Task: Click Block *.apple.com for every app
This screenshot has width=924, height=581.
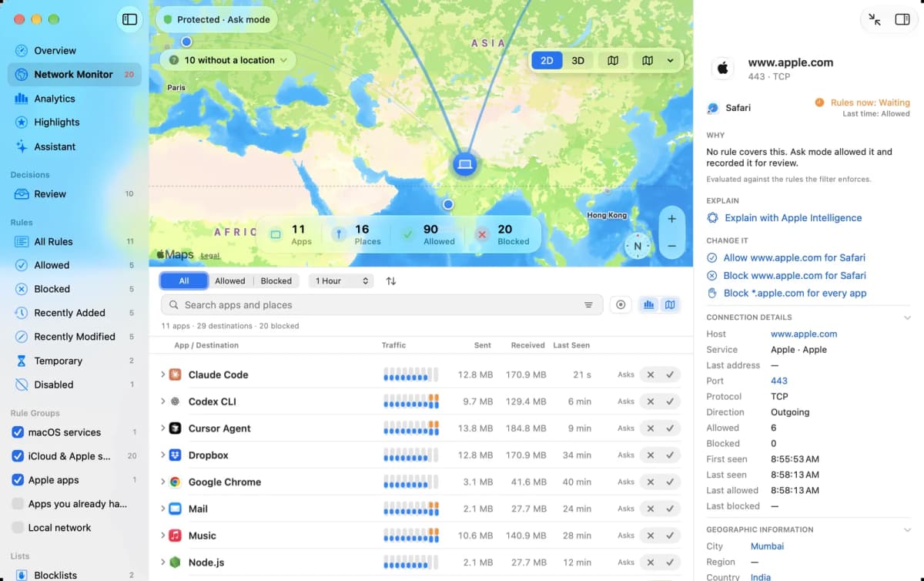Action: pos(795,293)
